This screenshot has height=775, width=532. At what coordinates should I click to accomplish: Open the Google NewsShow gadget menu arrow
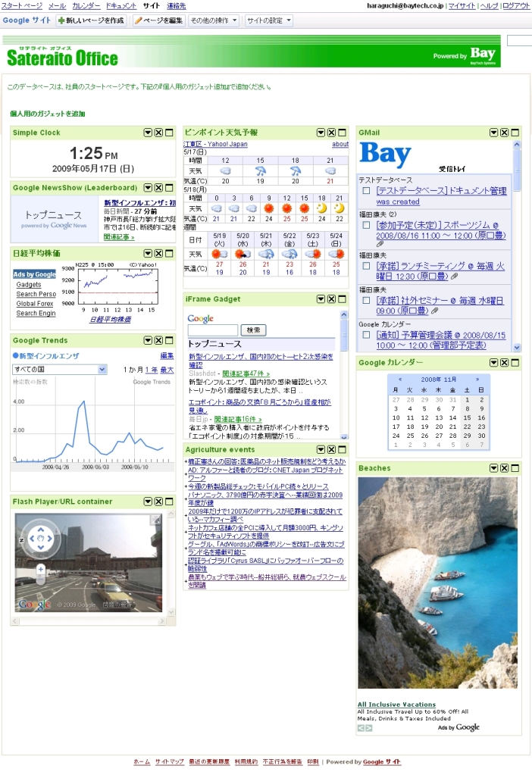pos(148,188)
